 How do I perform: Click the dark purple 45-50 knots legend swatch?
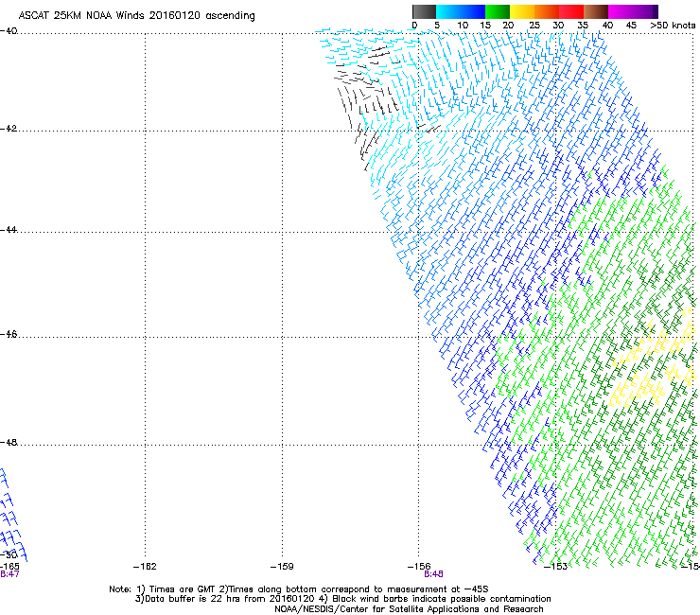645,11
